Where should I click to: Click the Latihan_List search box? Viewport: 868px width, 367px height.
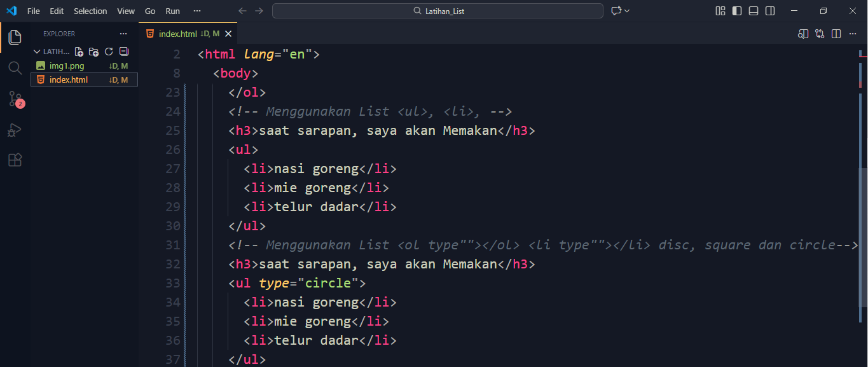(437, 11)
